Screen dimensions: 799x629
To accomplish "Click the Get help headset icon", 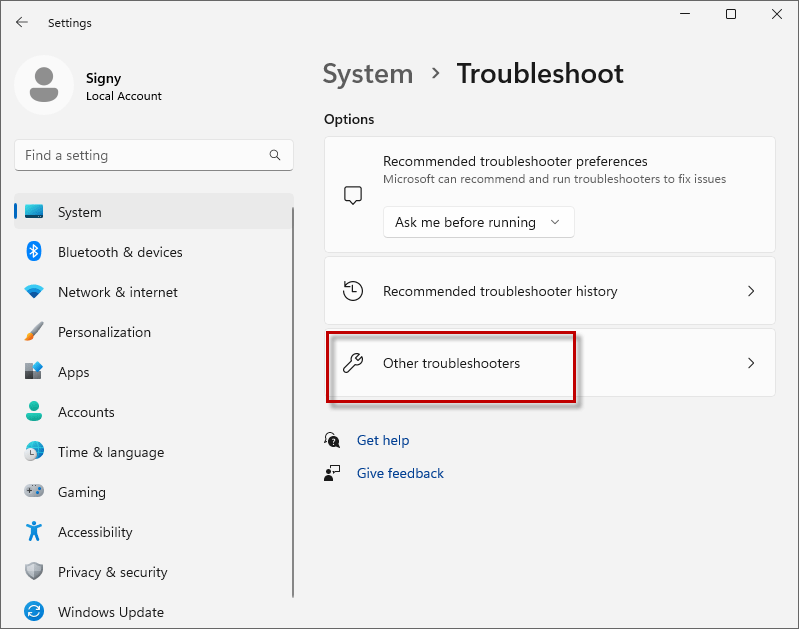I will pyautogui.click(x=332, y=440).
